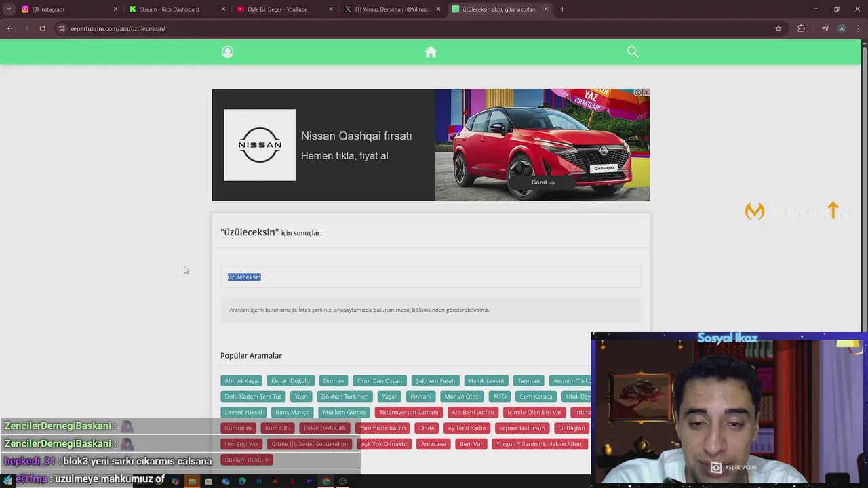
Task: Open Microsoft Edge from the taskbar
Action: tap(242, 481)
